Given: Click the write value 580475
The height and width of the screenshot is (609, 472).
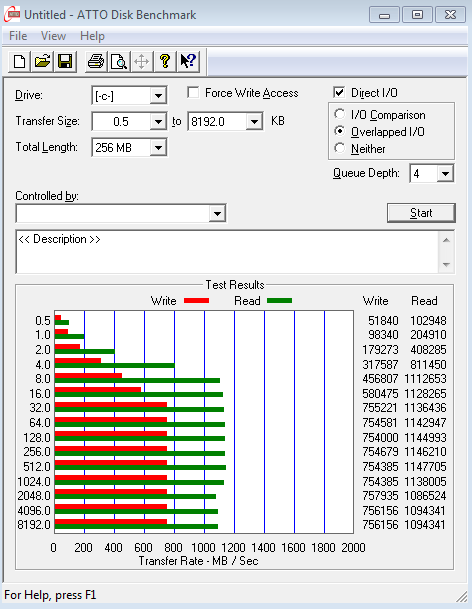Looking at the screenshot, I should pos(380,393).
